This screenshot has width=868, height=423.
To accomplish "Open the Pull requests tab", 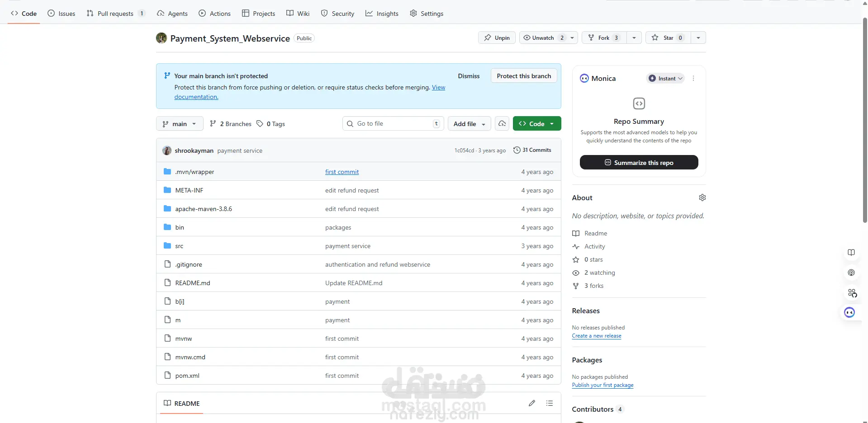I will tap(116, 14).
